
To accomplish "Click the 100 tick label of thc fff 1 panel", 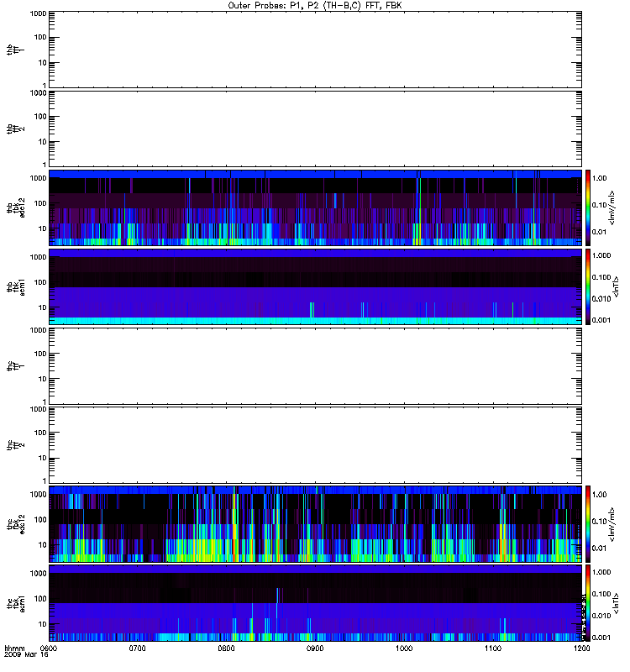I will coord(40,354).
